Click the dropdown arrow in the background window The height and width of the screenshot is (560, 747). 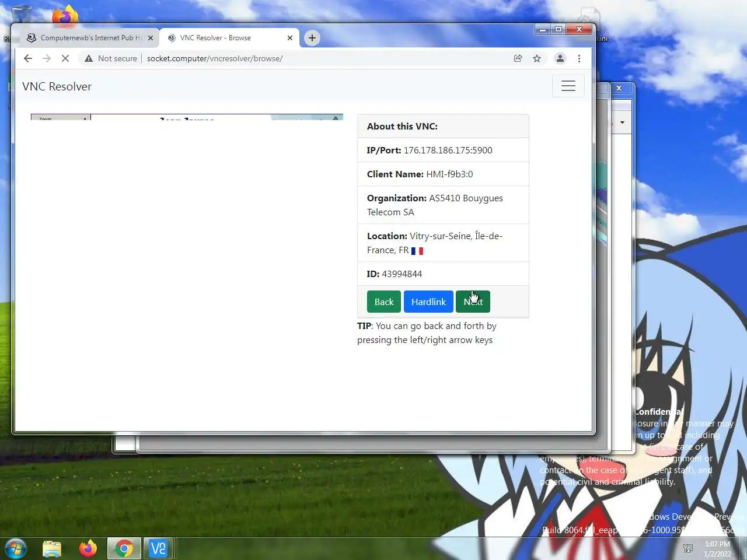622,123
